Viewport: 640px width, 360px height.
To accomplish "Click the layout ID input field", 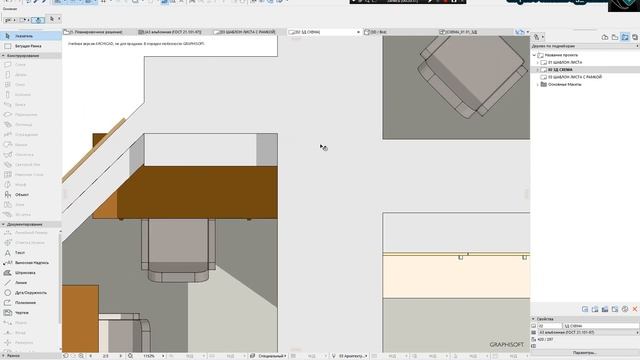I will click(550, 326).
